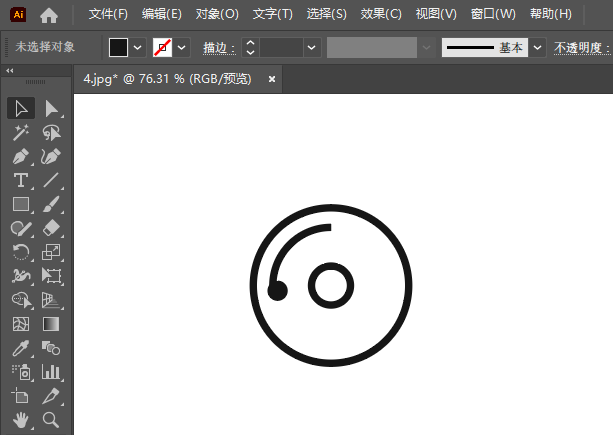Open the brush definition 基本 dropdown arrow
613x435 pixels.
[538, 48]
